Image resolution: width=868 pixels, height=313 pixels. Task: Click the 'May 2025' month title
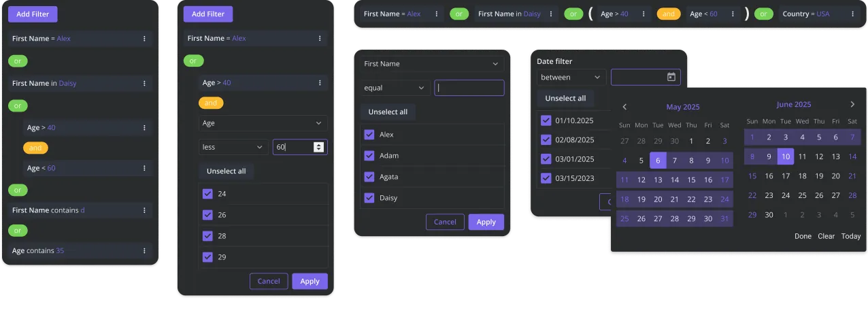pyautogui.click(x=683, y=107)
